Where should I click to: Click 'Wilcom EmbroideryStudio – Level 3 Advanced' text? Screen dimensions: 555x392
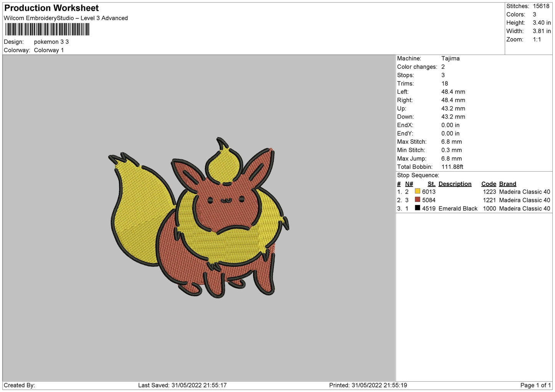(66, 18)
